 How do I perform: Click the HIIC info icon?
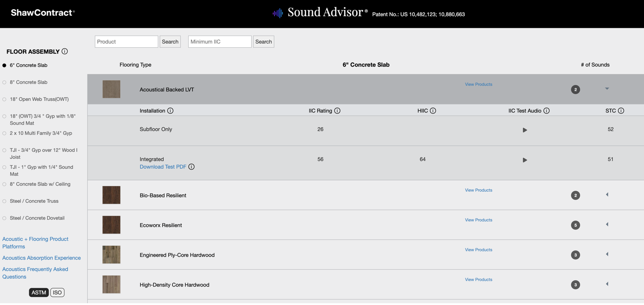433,111
